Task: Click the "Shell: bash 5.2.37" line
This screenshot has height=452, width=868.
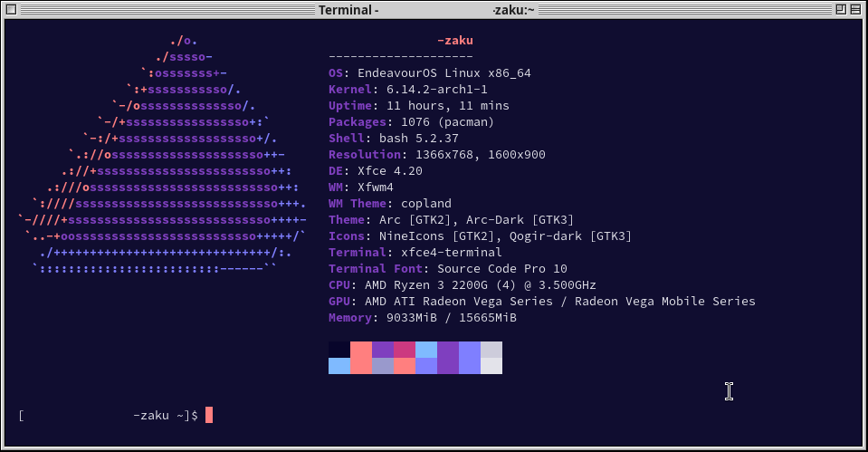Action: click(x=394, y=138)
